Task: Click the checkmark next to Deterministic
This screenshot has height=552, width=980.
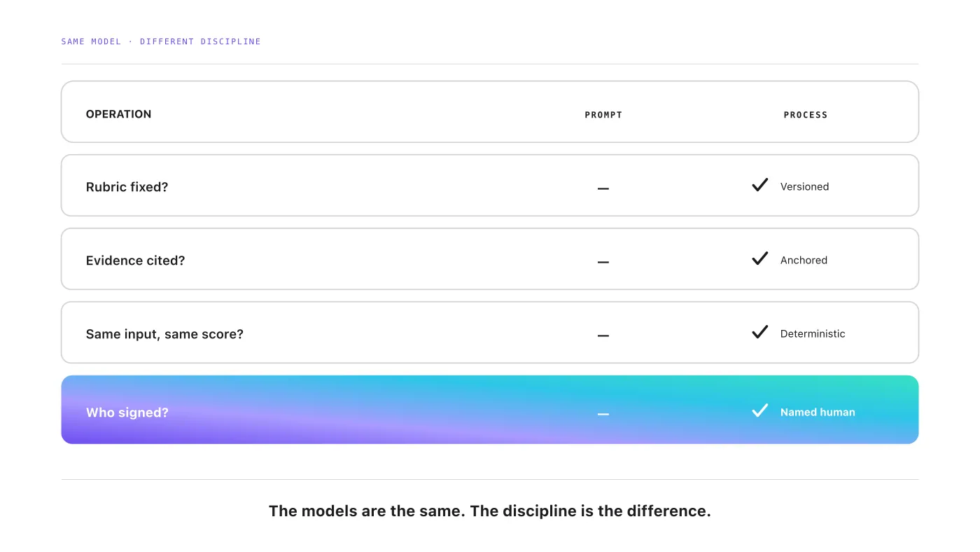Action: coord(759,332)
